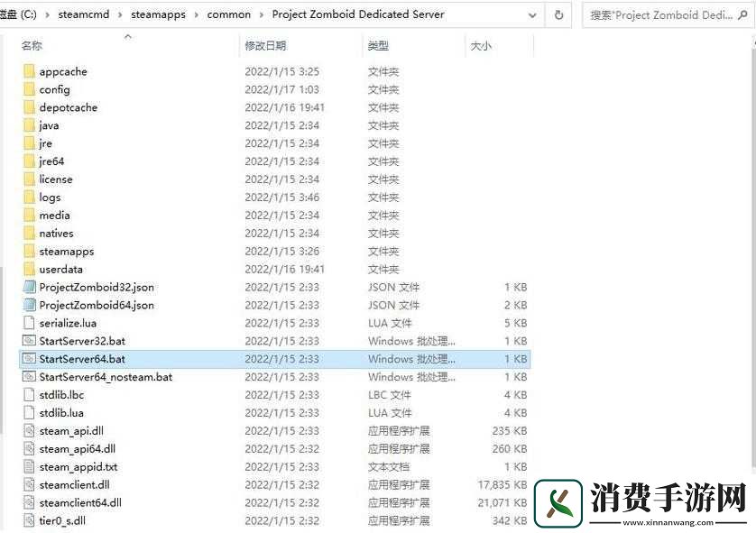
Task: Open the appcache folder
Action: pos(61,71)
